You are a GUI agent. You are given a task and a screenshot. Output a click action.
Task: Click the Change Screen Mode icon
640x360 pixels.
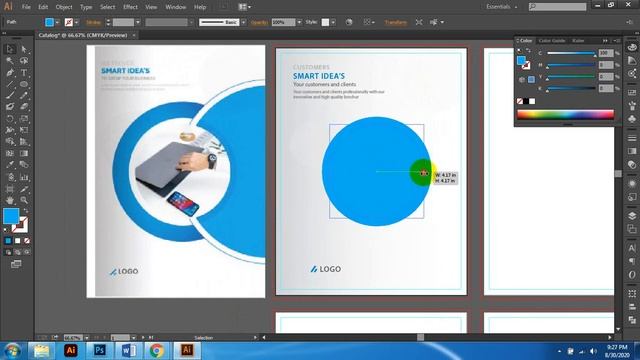(16, 264)
